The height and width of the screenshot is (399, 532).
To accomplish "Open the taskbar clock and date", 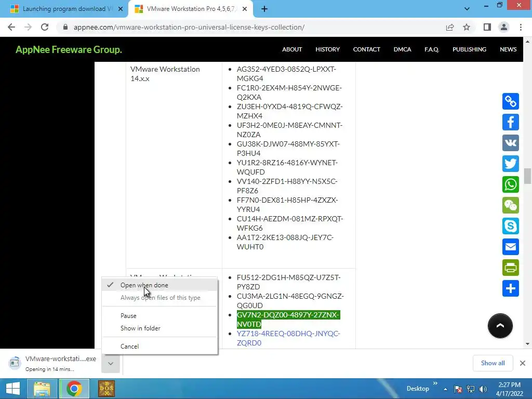I will (x=509, y=389).
